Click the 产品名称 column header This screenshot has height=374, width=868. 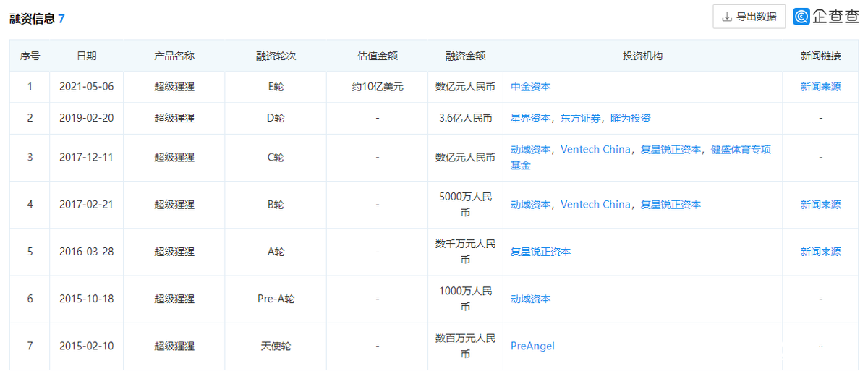[174, 56]
